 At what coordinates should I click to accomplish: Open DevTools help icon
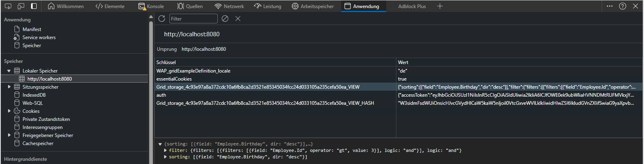tap(623, 6)
